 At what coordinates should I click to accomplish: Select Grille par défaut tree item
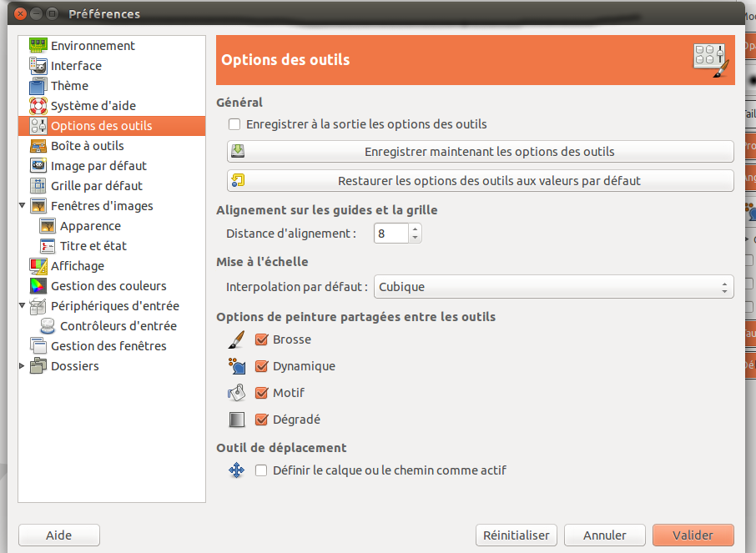pyautogui.click(x=112, y=186)
